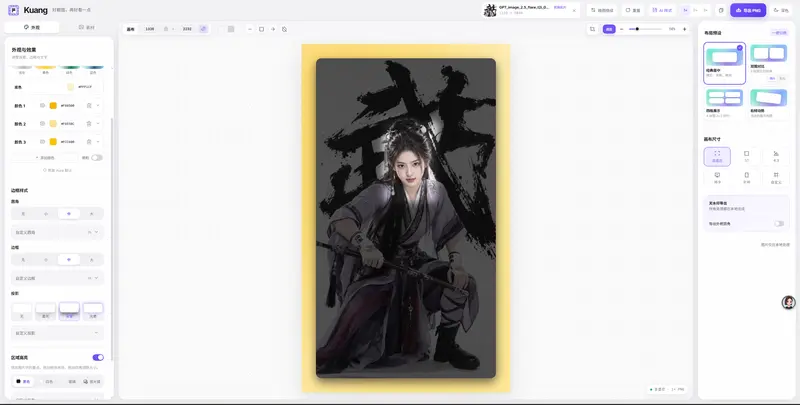
Task: Click the Kuang logo icon
Action: (13, 10)
